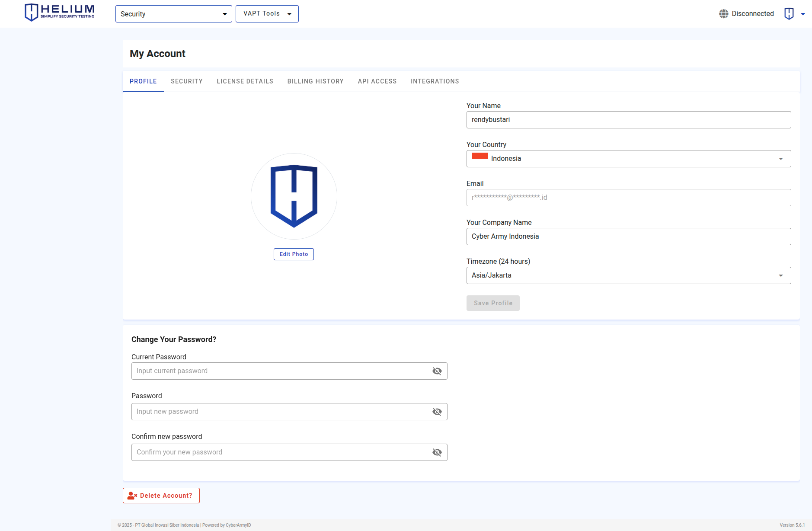The height and width of the screenshot is (531, 812).
Task: Click the Your Company Name field
Action: coord(628,237)
